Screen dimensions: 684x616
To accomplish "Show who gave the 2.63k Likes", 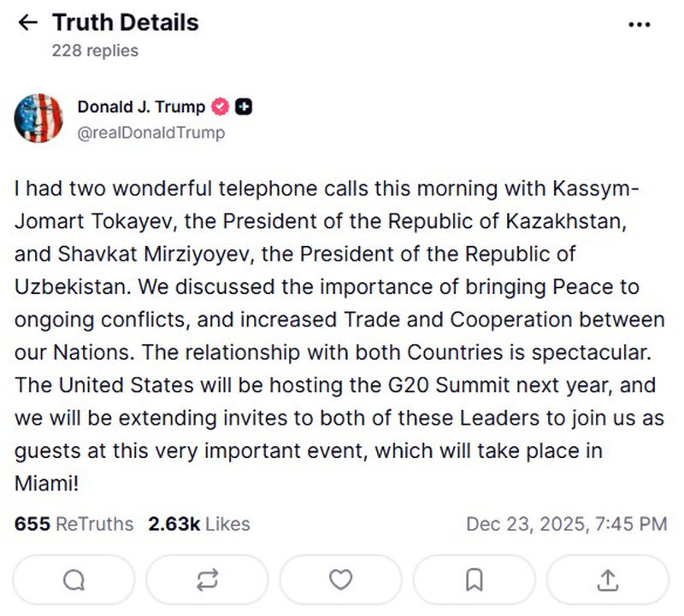I will click(199, 523).
